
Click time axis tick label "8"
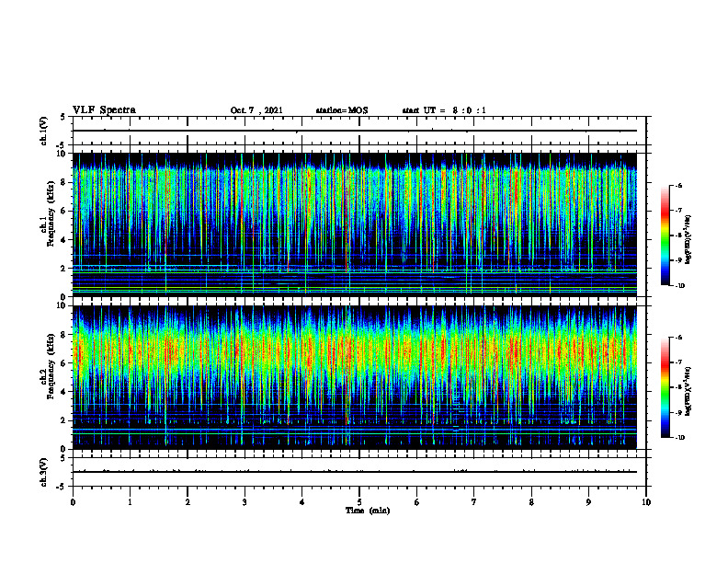pyautogui.click(x=531, y=502)
